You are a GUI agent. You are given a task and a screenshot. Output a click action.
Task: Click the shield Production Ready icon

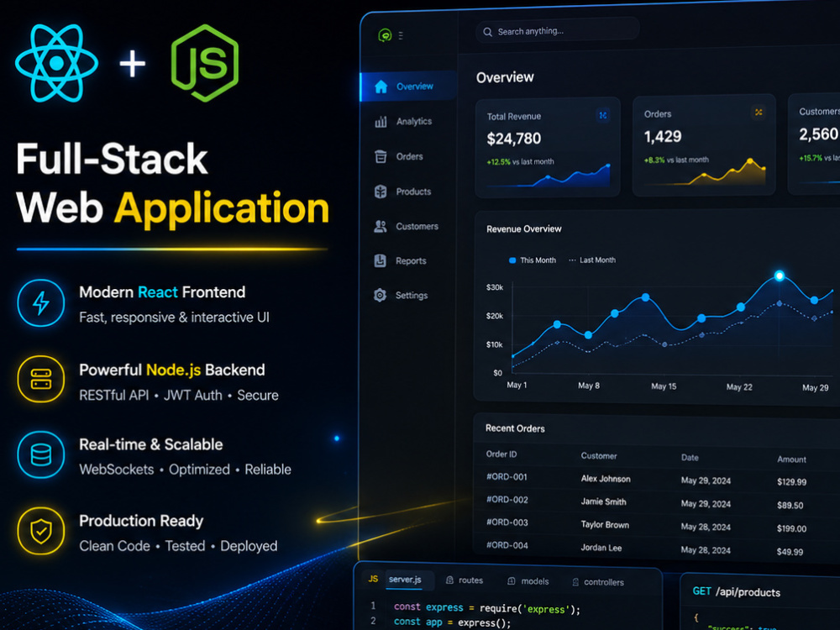pos(40,531)
